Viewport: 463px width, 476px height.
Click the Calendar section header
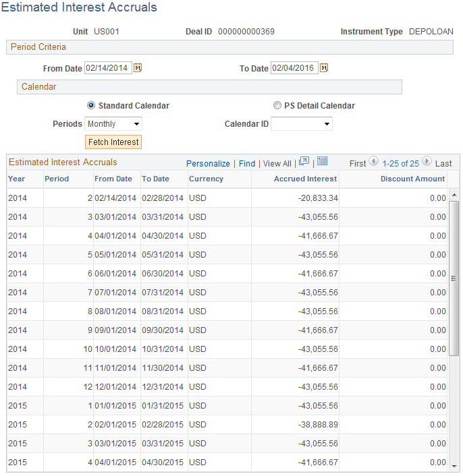tap(209, 87)
